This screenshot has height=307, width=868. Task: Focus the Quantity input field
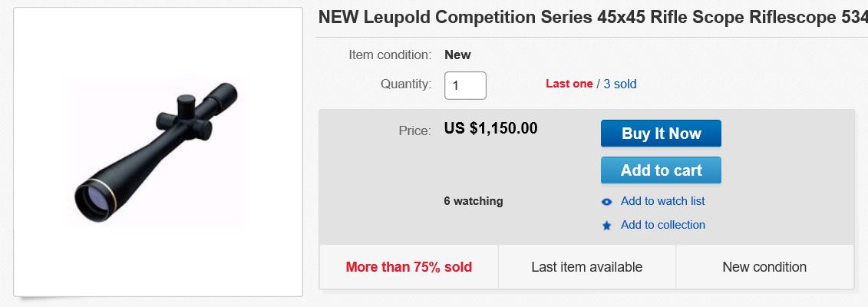coord(465,85)
